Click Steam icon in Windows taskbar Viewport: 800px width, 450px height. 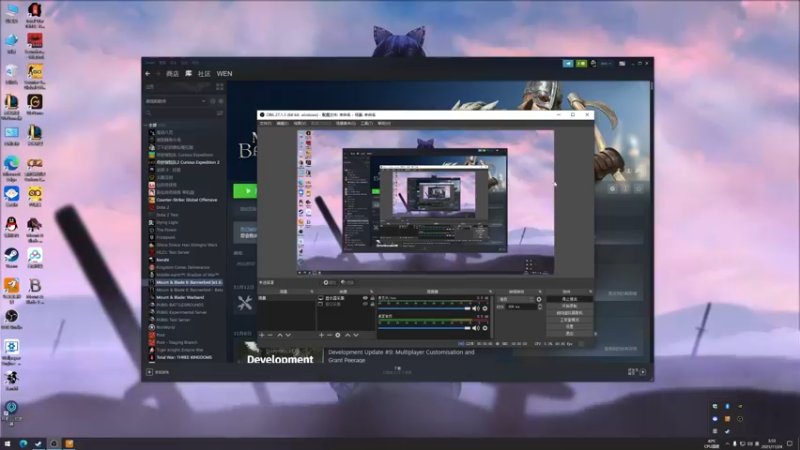[x=38, y=443]
